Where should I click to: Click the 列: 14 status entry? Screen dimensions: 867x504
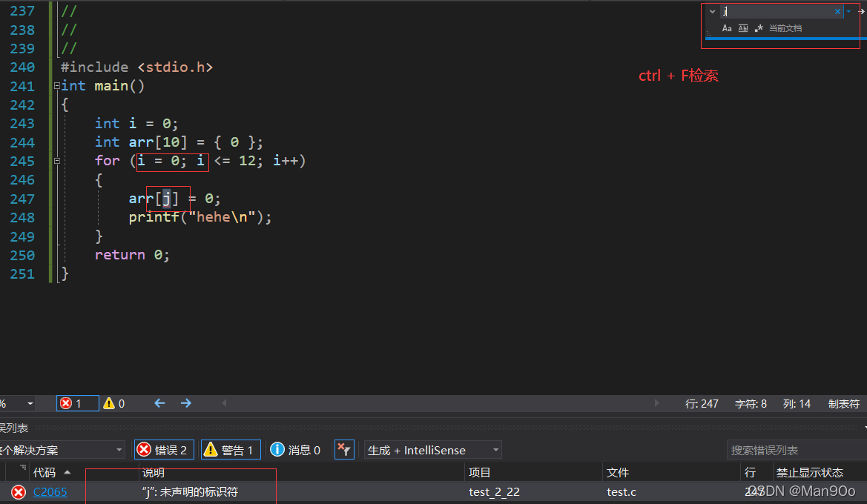(797, 404)
